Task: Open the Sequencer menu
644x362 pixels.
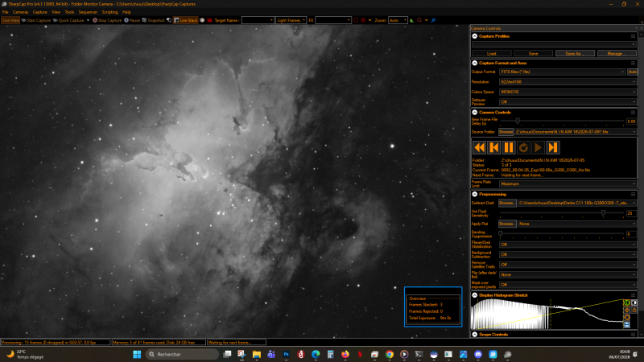Action: coord(88,12)
